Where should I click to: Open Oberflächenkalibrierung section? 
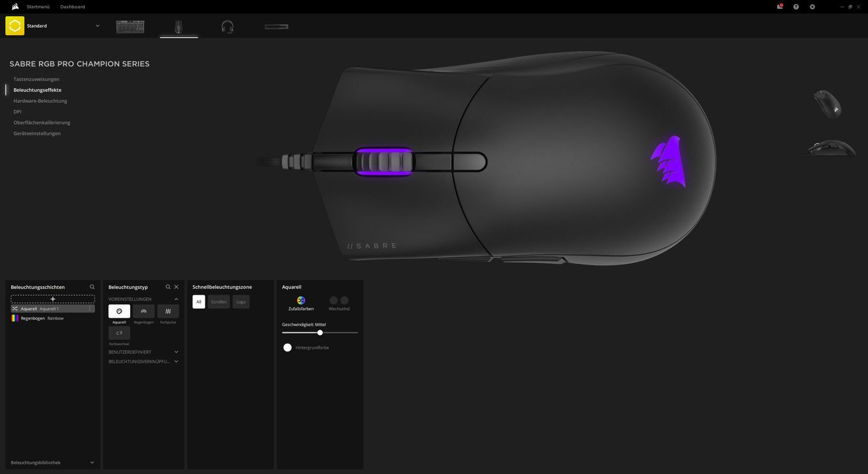pos(42,122)
